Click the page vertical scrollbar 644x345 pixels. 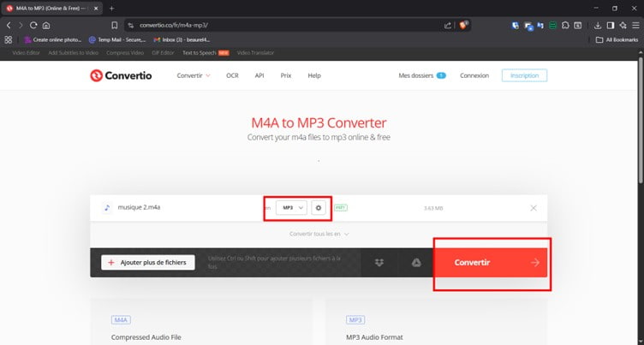641,122
